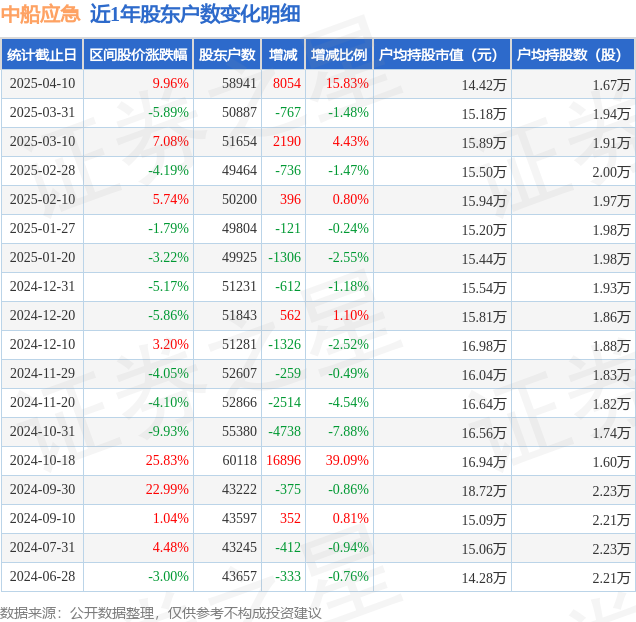Click the date 2024-06-28

pos(43,576)
